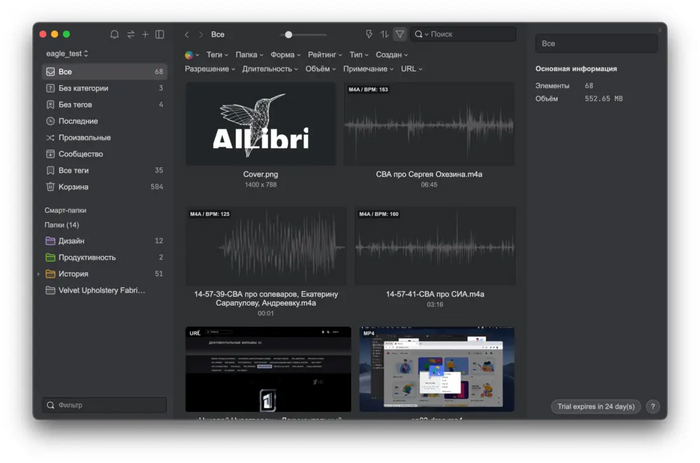Expand the История folder arrow
The width and height of the screenshot is (700, 463).
click(39, 274)
